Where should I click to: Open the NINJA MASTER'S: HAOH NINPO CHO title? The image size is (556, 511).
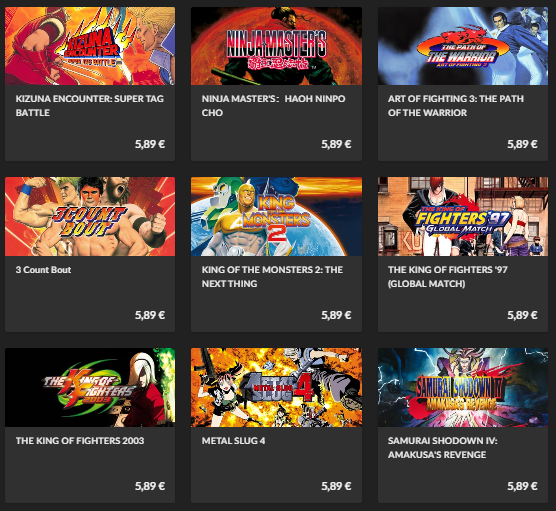(x=273, y=106)
